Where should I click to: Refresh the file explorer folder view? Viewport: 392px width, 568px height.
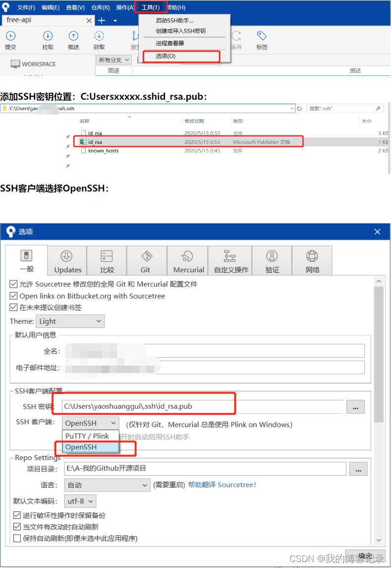(299, 108)
